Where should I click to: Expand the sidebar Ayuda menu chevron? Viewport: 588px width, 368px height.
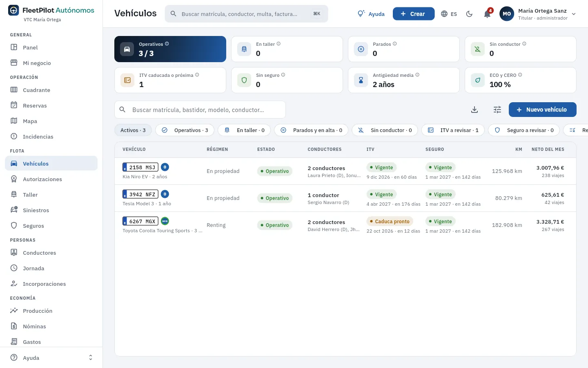91,358
